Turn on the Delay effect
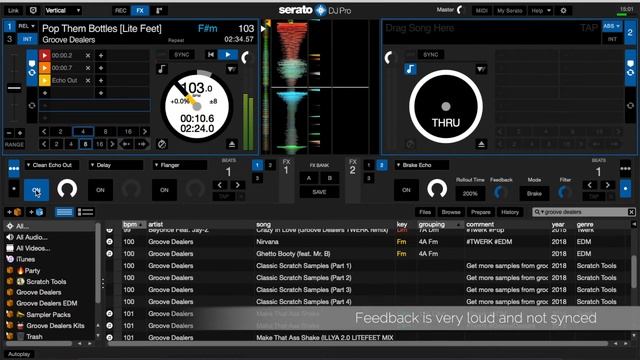The image size is (640, 360). point(100,190)
